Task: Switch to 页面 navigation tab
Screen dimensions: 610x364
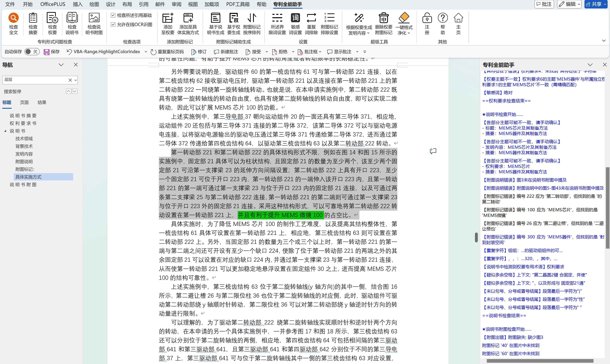Action: click(24, 102)
